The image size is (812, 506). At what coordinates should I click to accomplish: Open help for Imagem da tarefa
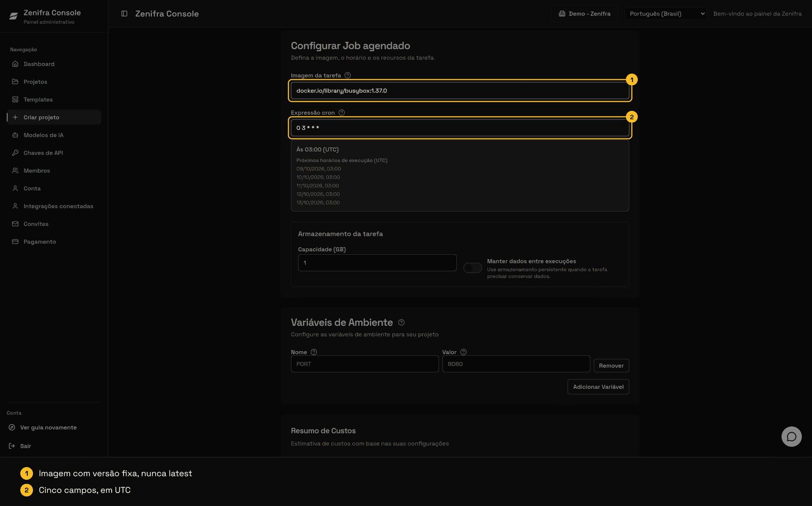coord(348,75)
